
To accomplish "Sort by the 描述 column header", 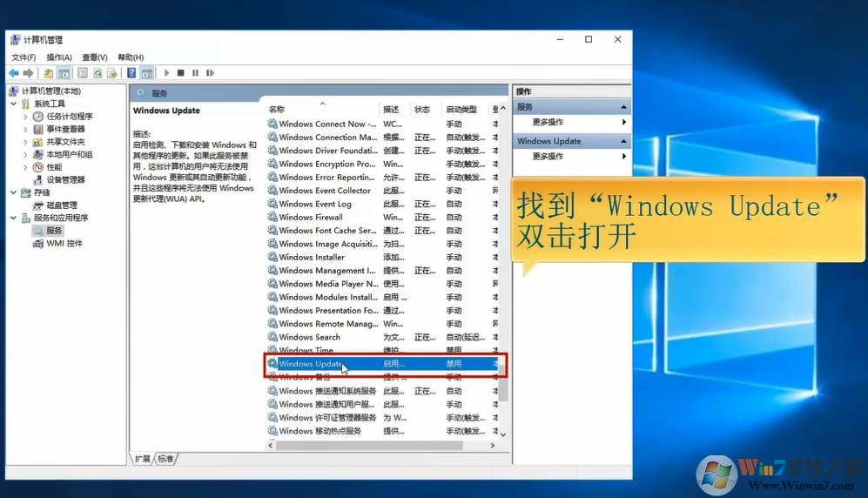I will (395, 109).
